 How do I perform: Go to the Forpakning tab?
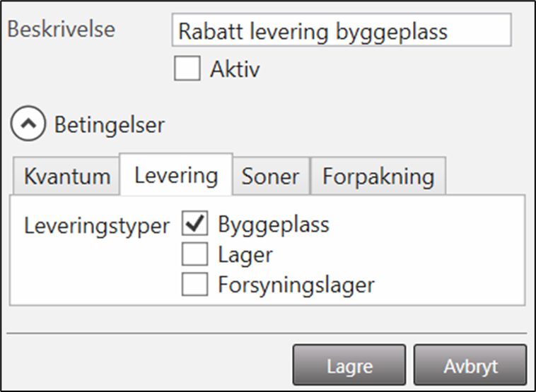378,177
